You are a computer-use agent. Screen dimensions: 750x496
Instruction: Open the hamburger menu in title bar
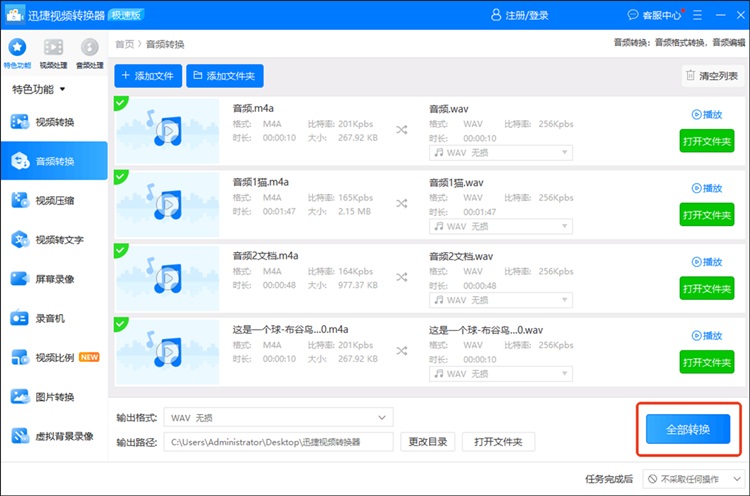tap(697, 15)
